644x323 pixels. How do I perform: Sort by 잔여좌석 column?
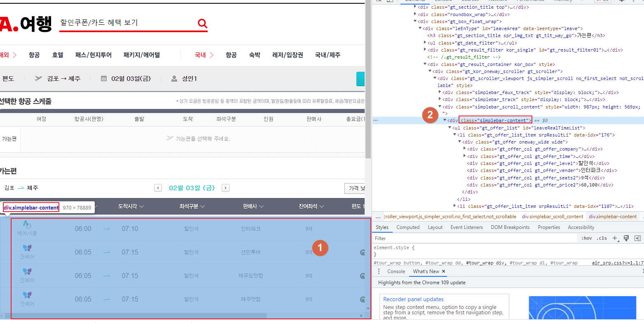click(311, 206)
